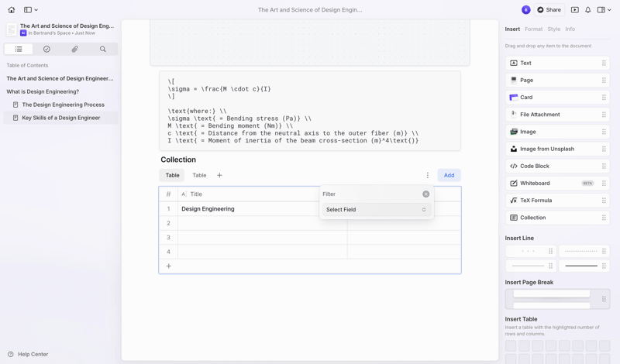This screenshot has width=620, height=364.
Task: Open the tasks checkmark tab in sidebar
Action: tap(46, 49)
